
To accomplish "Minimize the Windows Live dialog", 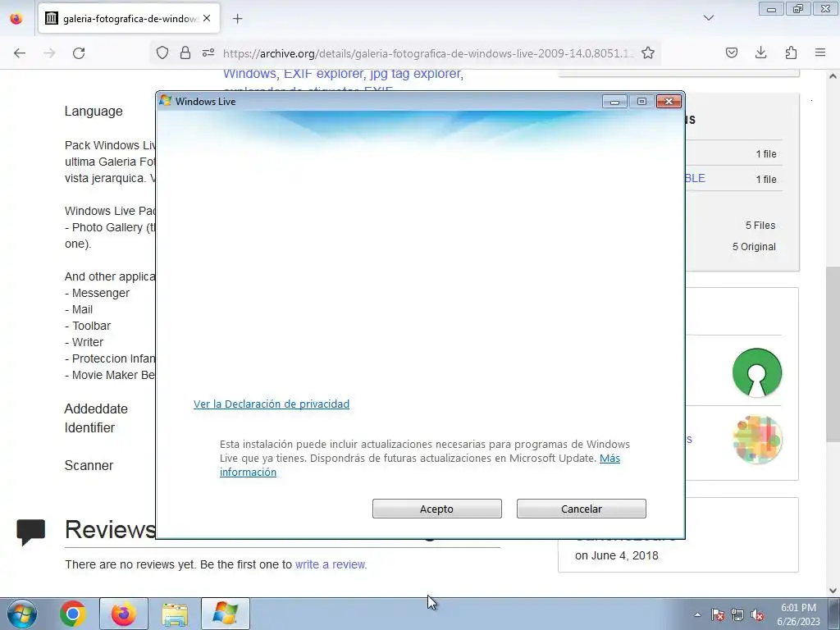I will pos(614,101).
